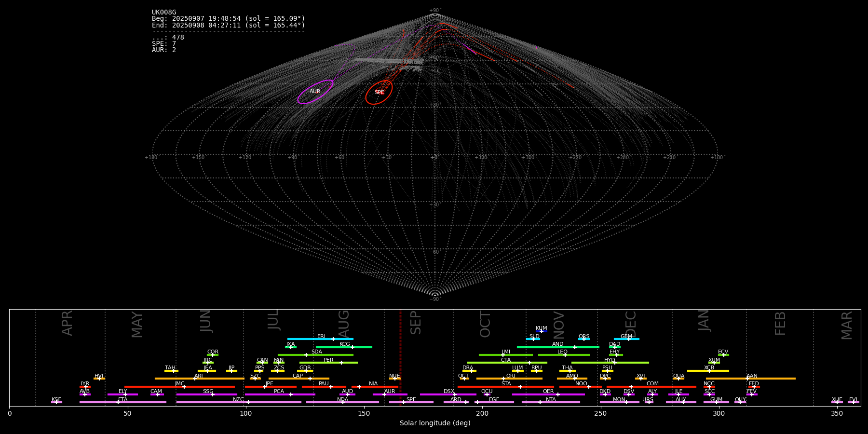This screenshot has height=434, width=868.
Task: Click the CAP shower label in timeline
Action: [298, 376]
